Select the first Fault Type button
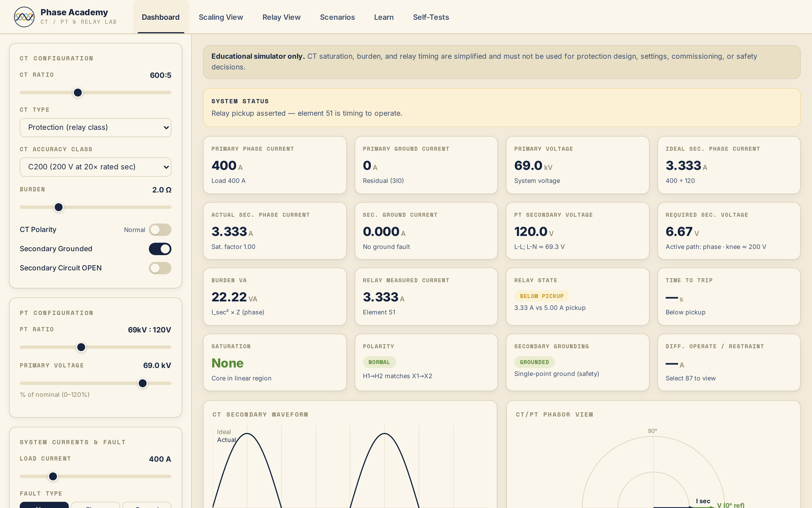Image resolution: width=812 pixels, height=508 pixels. click(x=44, y=505)
